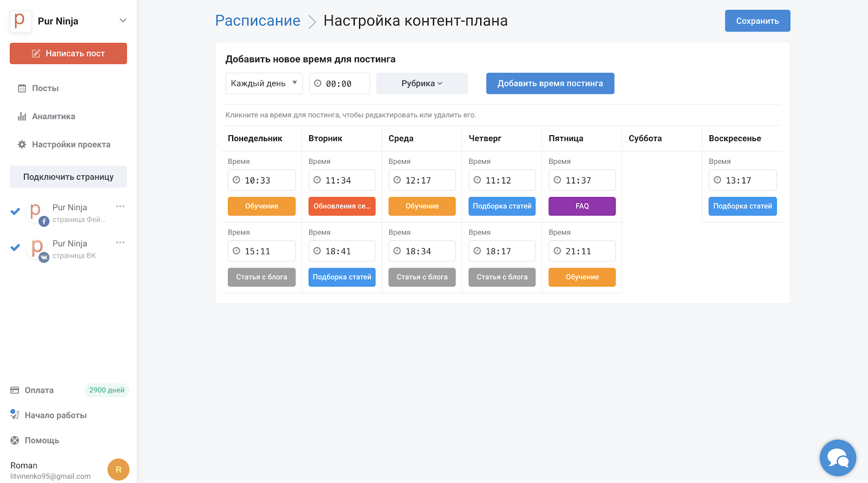Click the purple FAQ label
Viewport: 868px width, 483px height.
582,206
